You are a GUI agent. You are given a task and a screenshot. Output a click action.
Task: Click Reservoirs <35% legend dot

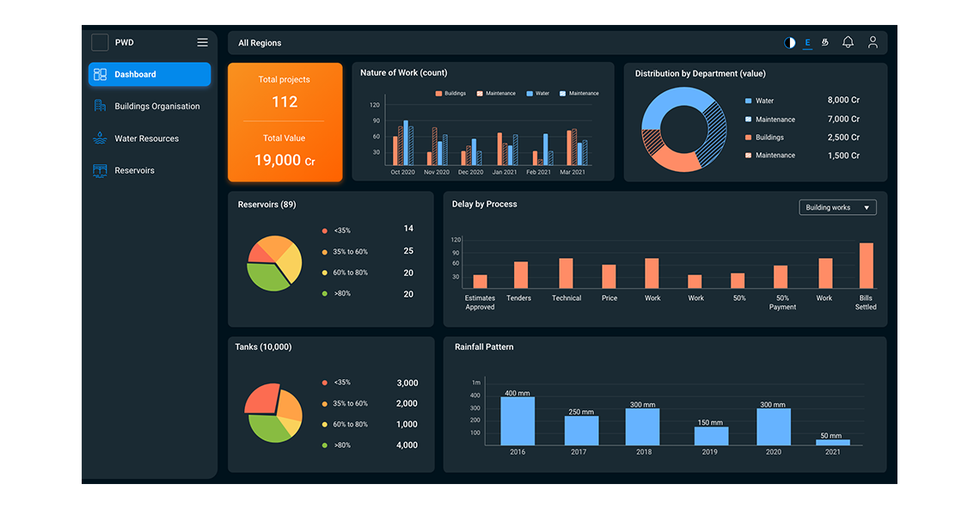coord(324,230)
